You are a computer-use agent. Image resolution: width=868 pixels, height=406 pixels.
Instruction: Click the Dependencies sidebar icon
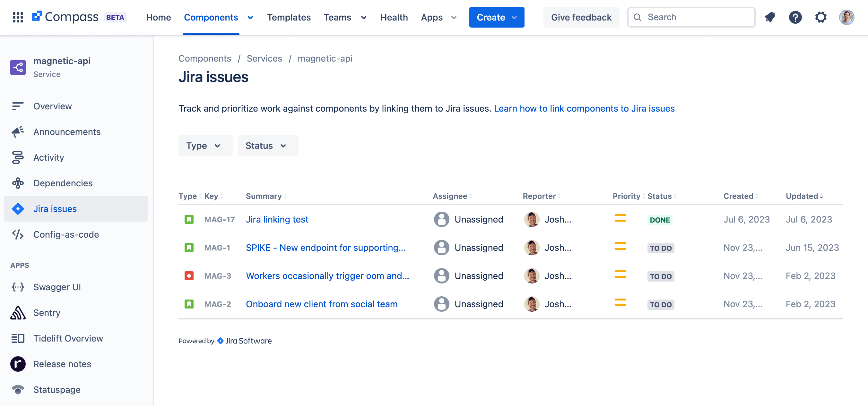coord(18,183)
